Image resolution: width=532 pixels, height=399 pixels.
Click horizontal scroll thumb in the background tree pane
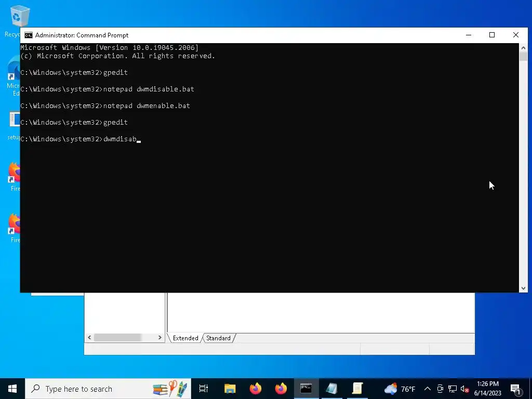click(117, 338)
